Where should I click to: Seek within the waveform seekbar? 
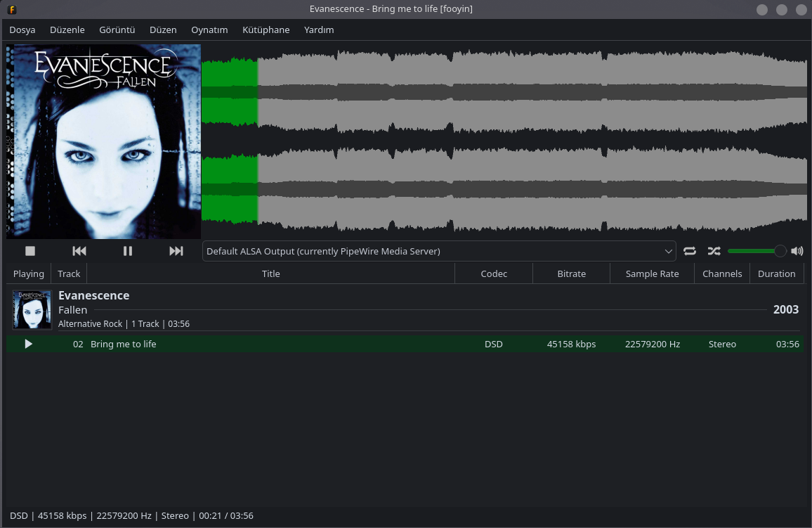pos(504,141)
